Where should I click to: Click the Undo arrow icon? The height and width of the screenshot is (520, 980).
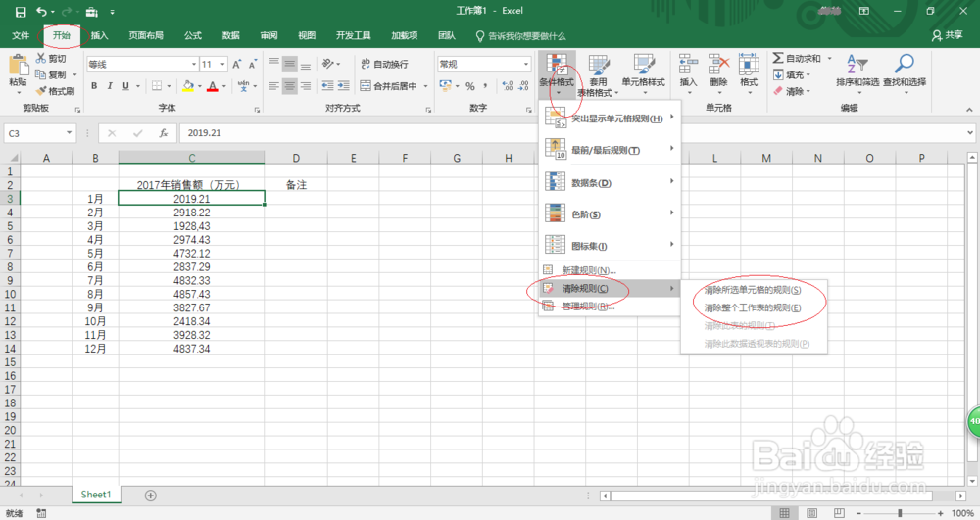coord(41,11)
